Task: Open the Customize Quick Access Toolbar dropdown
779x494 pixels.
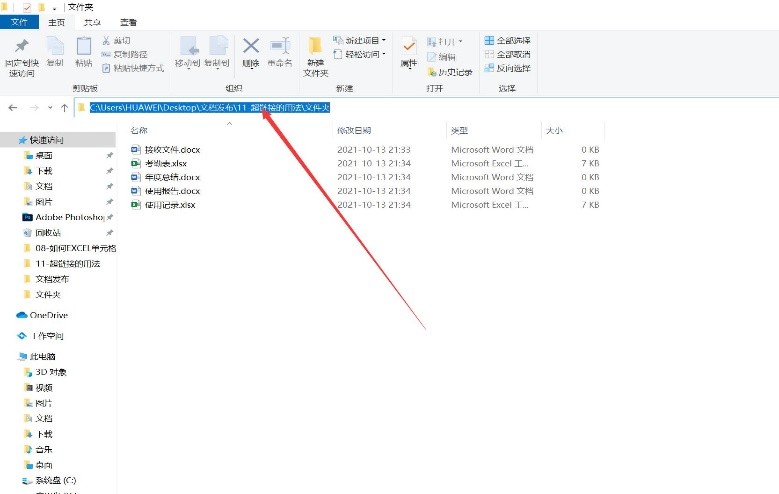Action: click(54, 7)
